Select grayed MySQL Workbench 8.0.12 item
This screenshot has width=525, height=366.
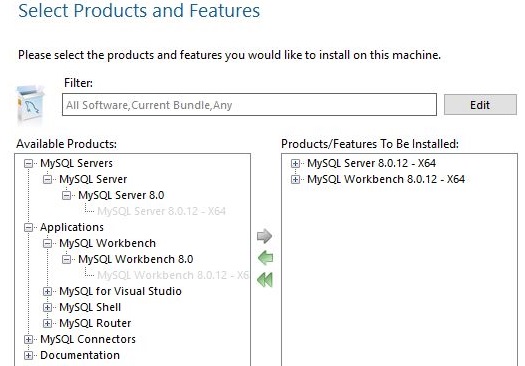point(173,275)
